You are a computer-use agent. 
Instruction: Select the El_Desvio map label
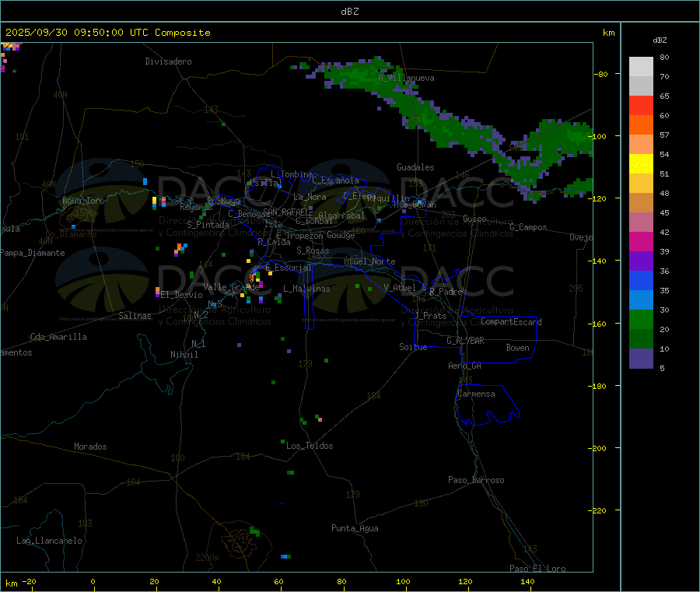pyautogui.click(x=181, y=295)
